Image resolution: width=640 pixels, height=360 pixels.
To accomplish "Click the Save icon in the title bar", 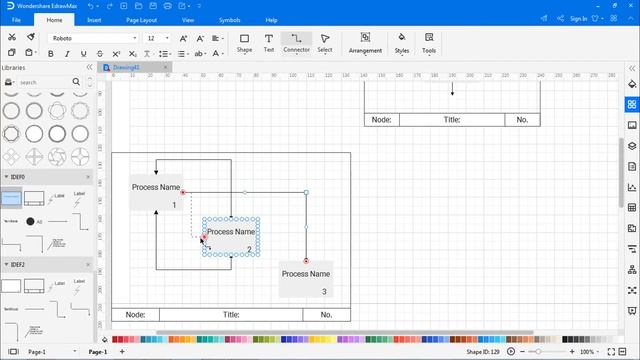I will tap(153, 6).
